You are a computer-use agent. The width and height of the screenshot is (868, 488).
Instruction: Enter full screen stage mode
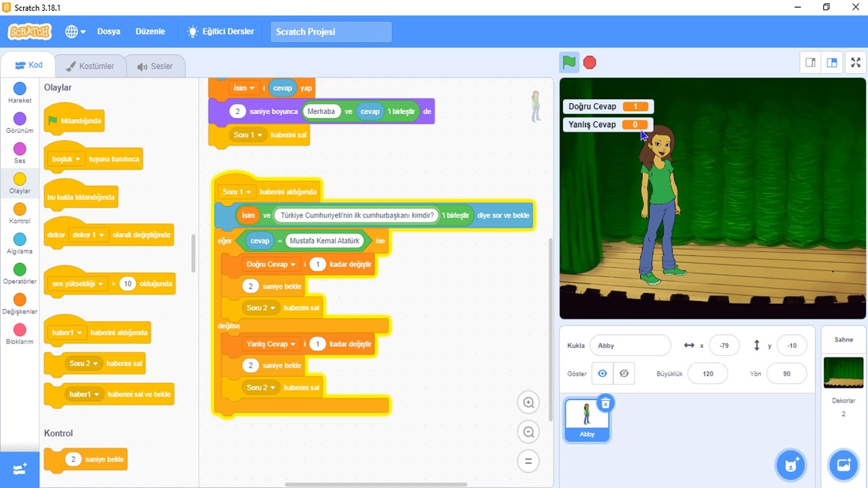coord(856,62)
